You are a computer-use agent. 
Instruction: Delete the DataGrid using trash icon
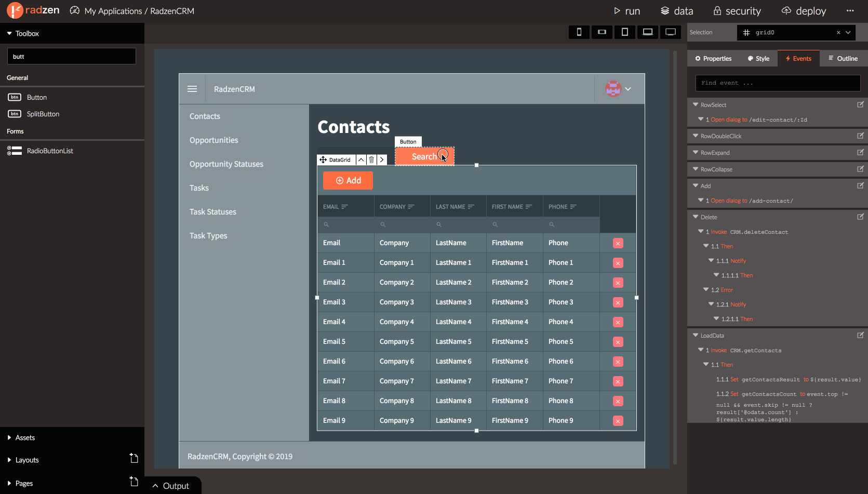tap(371, 160)
